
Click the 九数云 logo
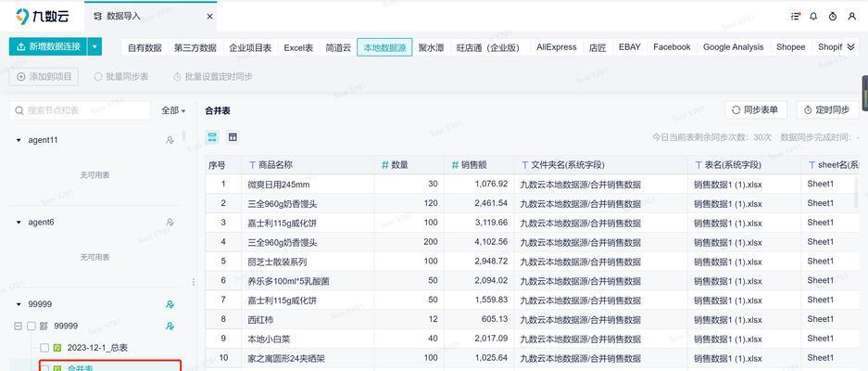coord(43,16)
